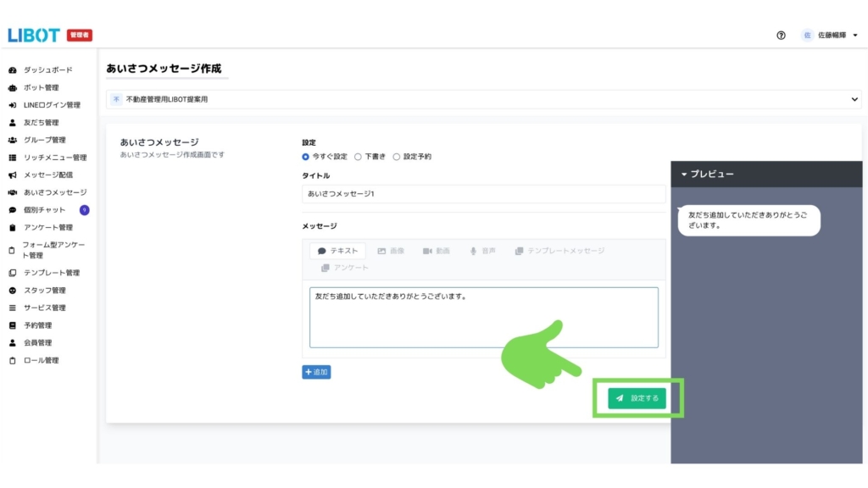Click into the タイトル input field

click(483, 194)
